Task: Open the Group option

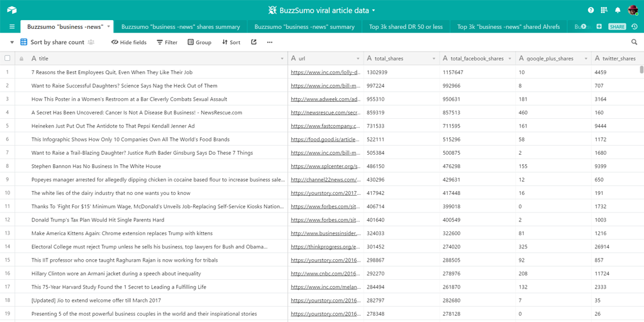Action: pos(199,42)
